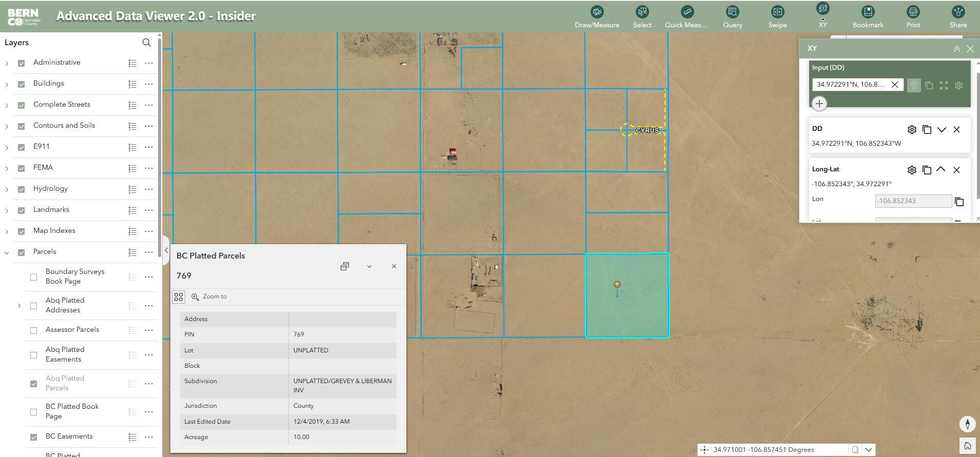Expand the Administrative layer group

[x=7, y=63]
